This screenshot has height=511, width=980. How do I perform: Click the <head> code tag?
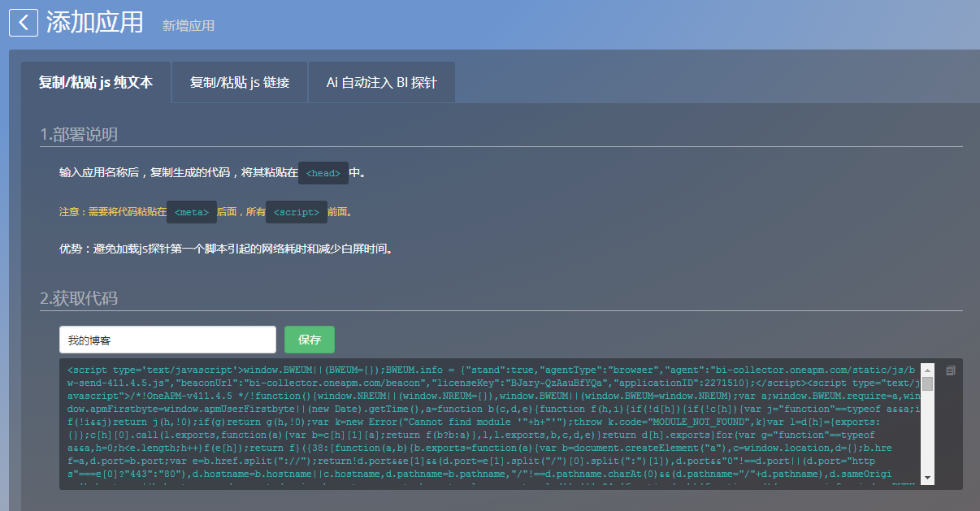323,173
